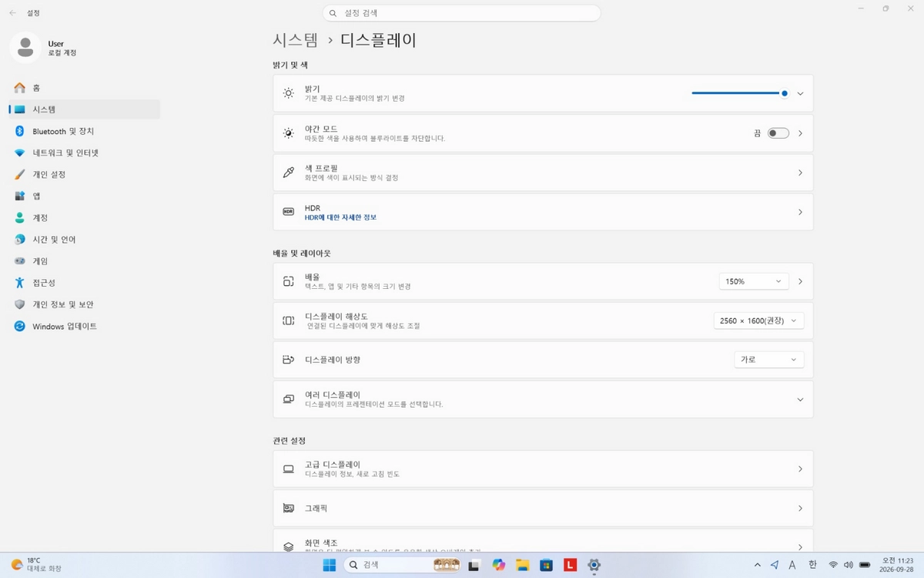Click the 색 프로필 pen icon

tap(288, 173)
